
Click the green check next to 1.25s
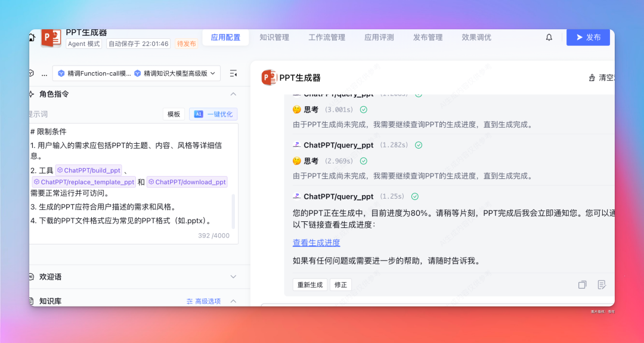pos(415,196)
